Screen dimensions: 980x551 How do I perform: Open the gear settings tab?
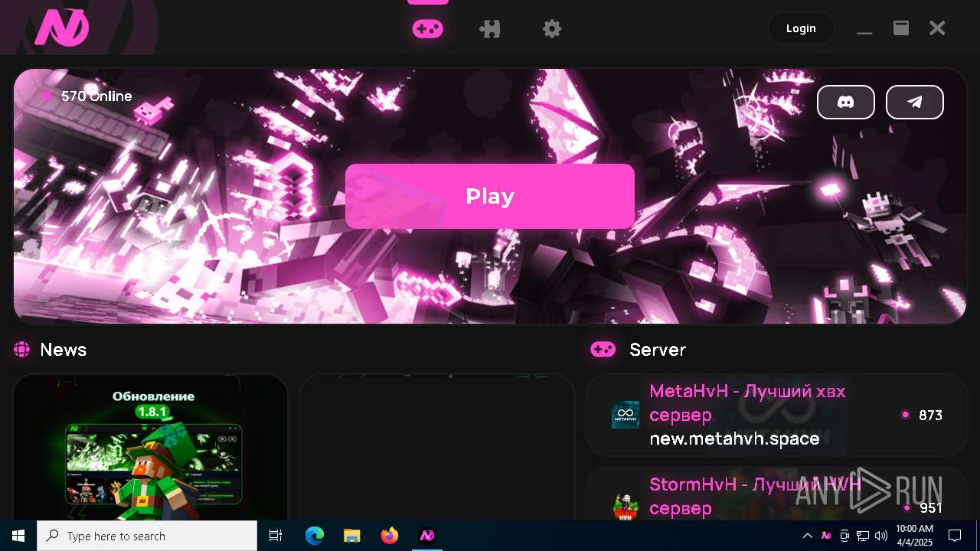[552, 29]
